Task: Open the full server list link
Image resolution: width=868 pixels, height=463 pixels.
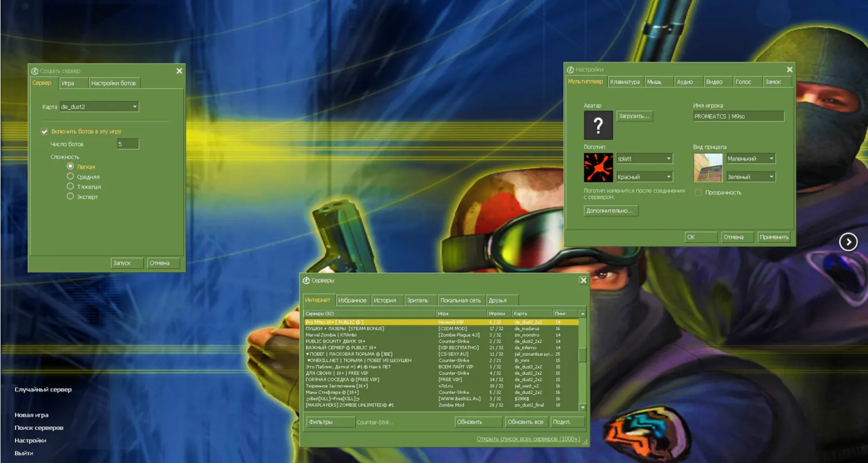Action: (528, 439)
